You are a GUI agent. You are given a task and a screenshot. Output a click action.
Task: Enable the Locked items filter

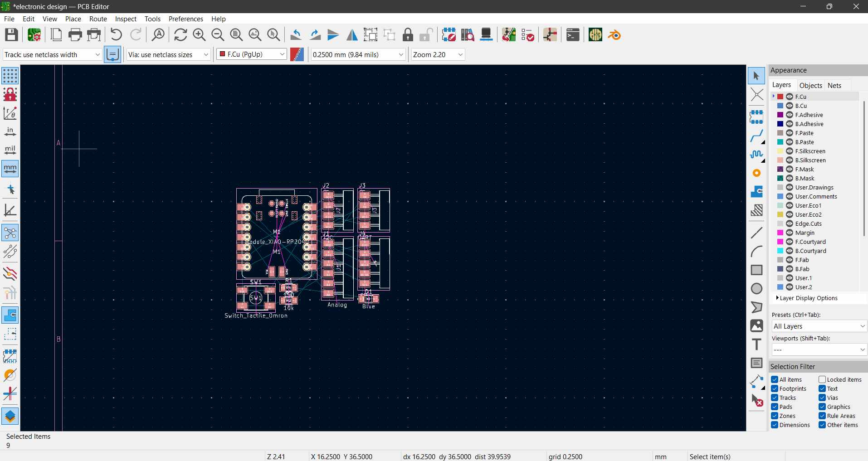(823, 379)
